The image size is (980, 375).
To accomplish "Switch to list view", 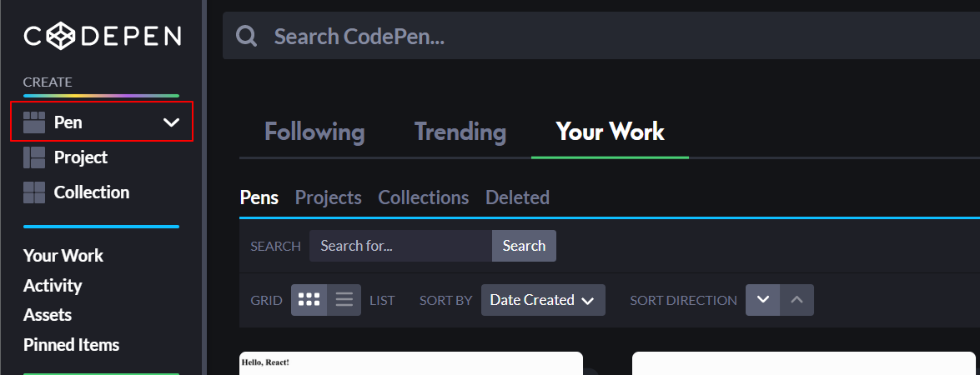I will click(x=344, y=300).
